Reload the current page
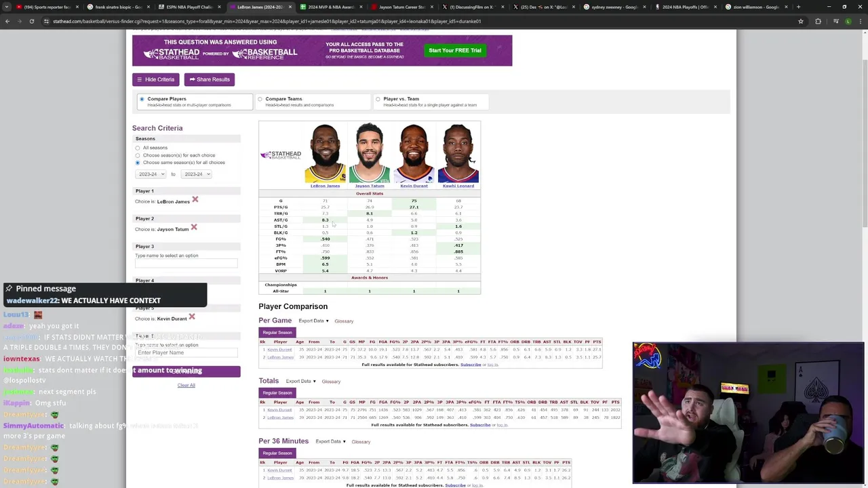Viewport: 868px width, 488px height. click(x=32, y=21)
